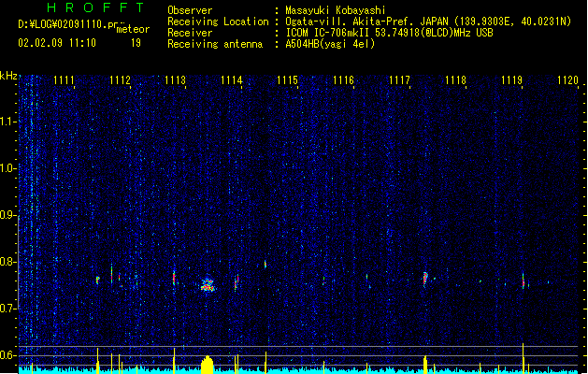Viewport: 588px width, 374px height.
Task: Click time marker 1113
Action: click(176, 80)
